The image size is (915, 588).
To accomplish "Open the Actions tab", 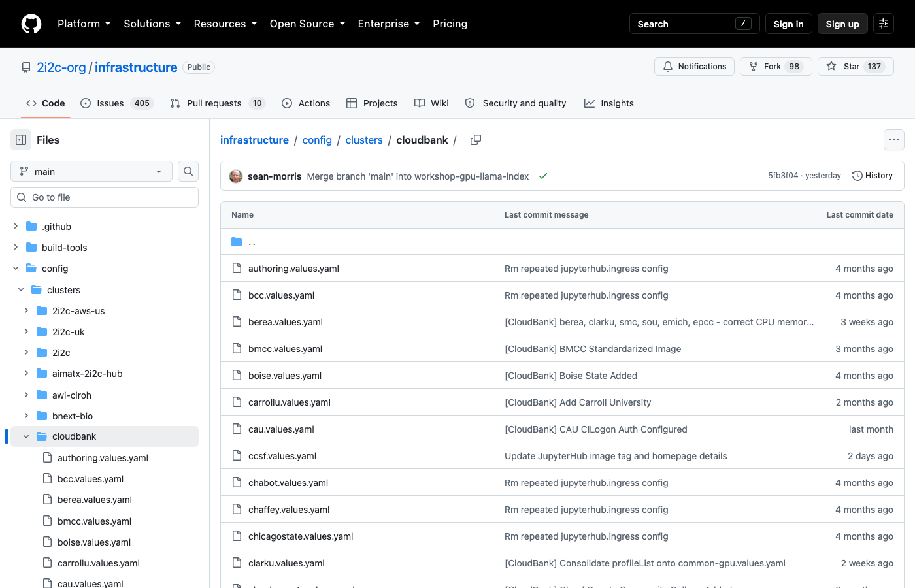I will click(x=306, y=103).
